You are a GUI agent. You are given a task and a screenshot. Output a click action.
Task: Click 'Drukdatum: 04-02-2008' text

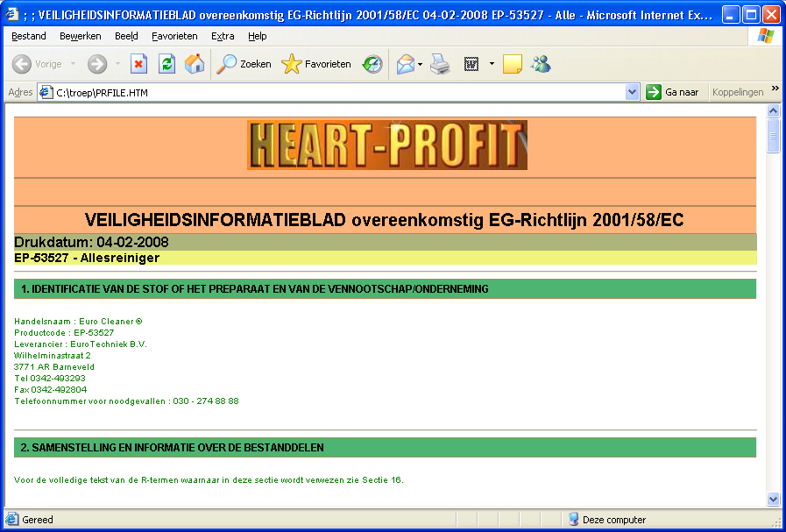point(91,242)
